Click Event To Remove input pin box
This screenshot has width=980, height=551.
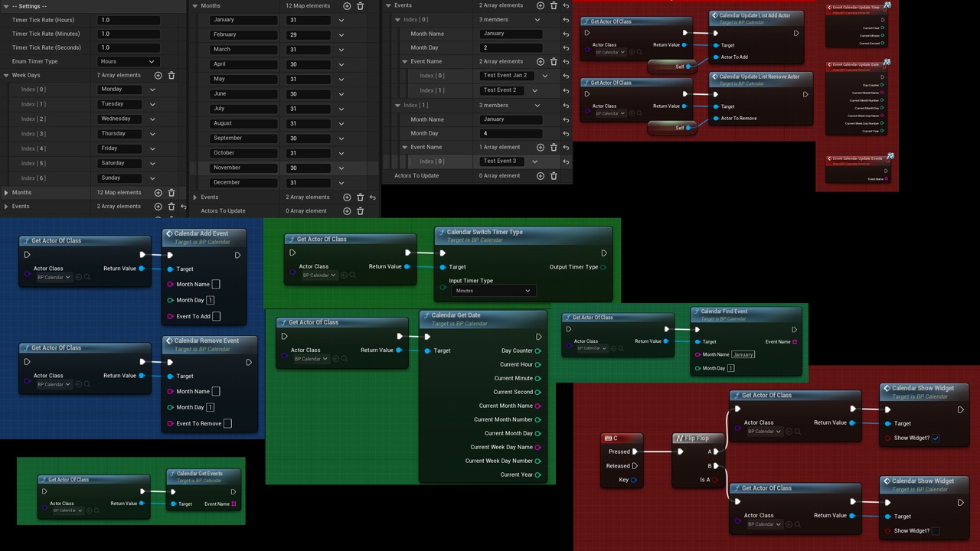point(227,423)
